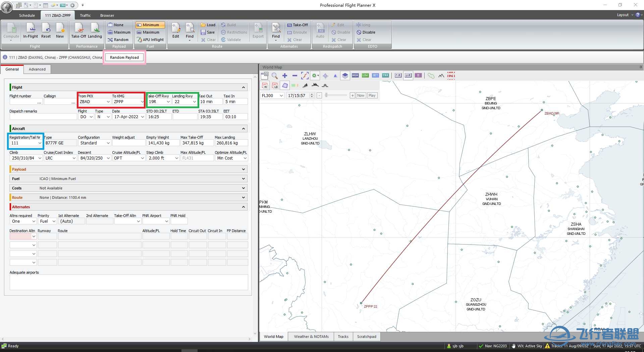Viewport: 644px width, 352px height.
Task: Toggle FIR boundaries display
Action: point(398,76)
